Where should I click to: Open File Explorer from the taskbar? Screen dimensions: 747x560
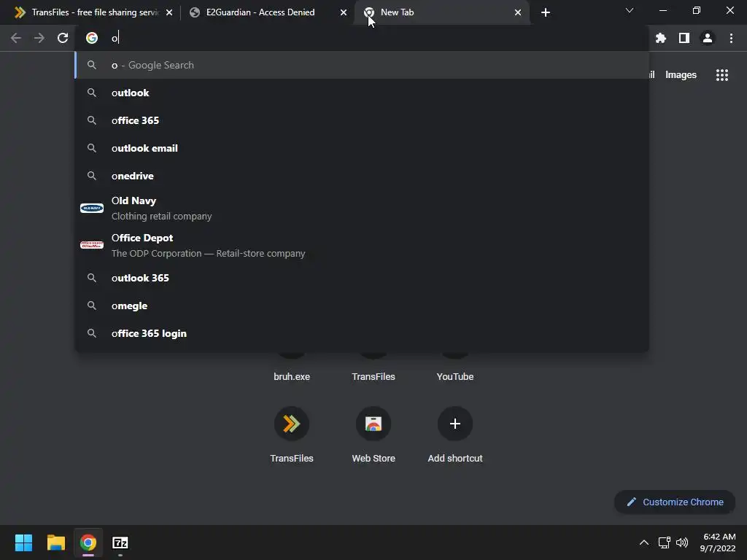(55, 542)
